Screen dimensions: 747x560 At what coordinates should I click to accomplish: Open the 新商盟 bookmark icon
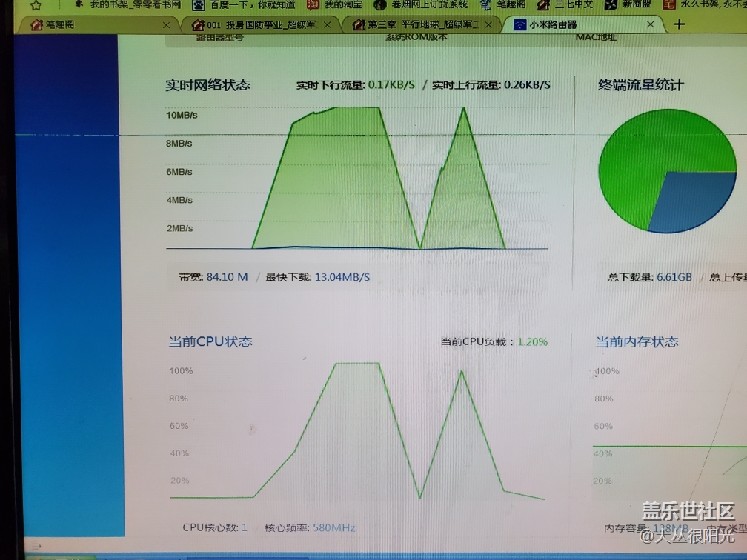[611, 4]
